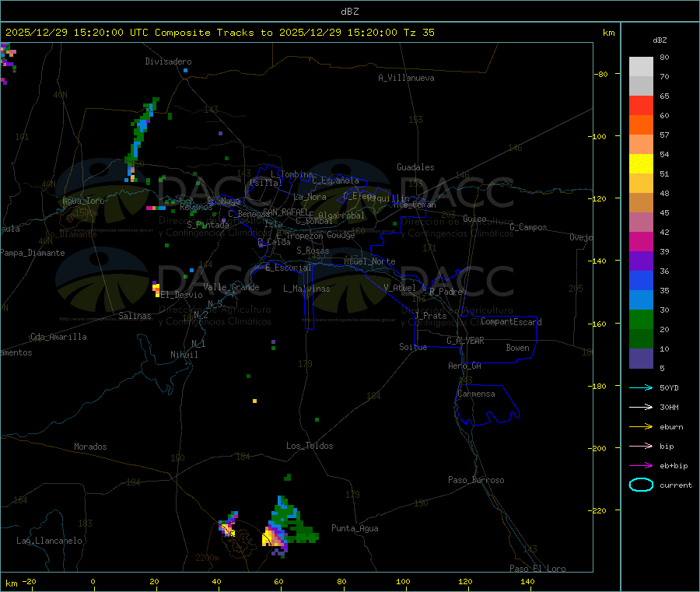
Task: Click the Divisadero map label
Action: tap(168, 61)
